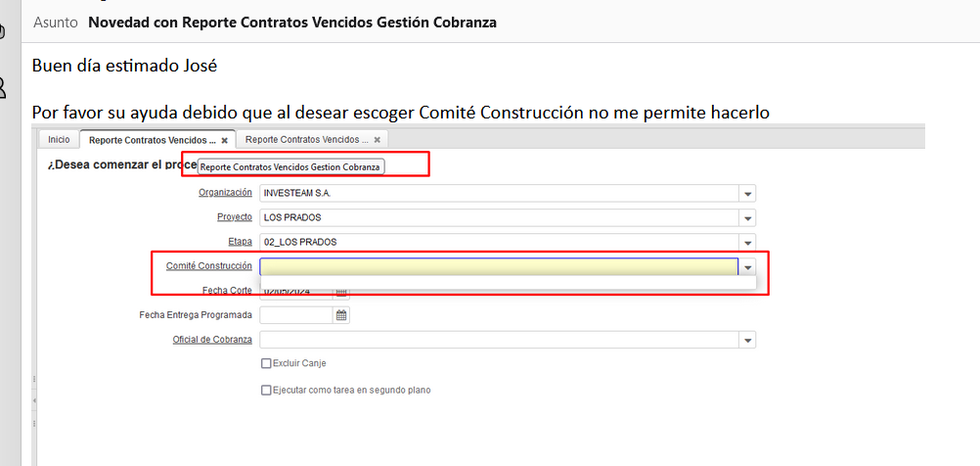
Task: Enable the Excluir Canje checkbox
Action: pyautogui.click(x=266, y=363)
